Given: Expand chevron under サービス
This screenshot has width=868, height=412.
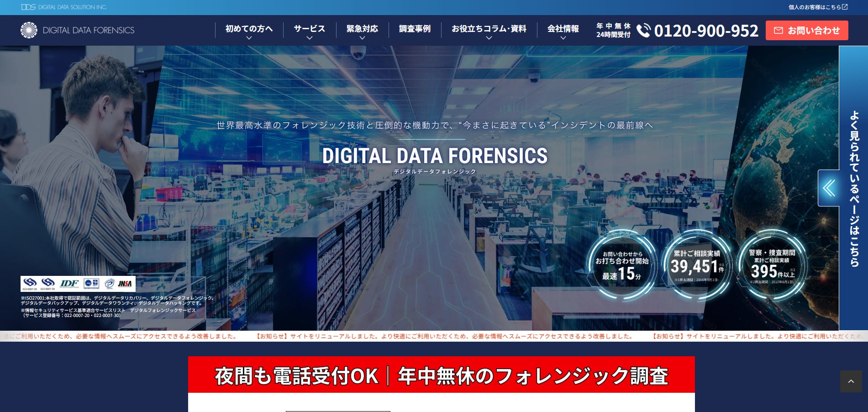Looking at the screenshot, I should pos(310,38).
